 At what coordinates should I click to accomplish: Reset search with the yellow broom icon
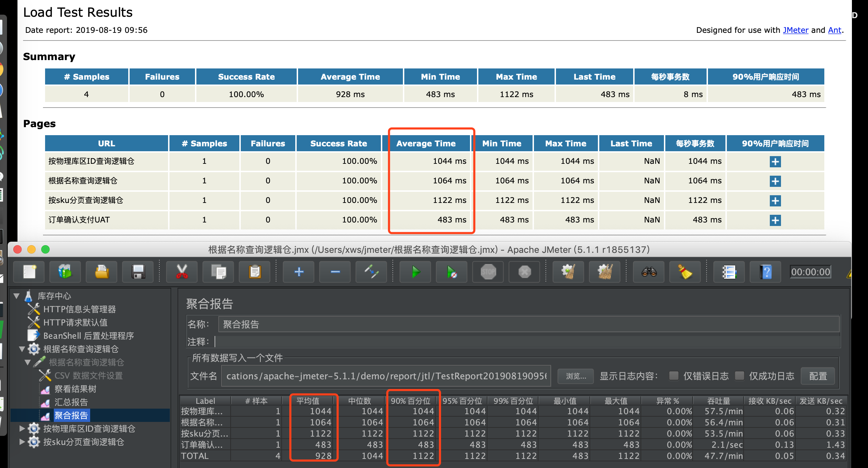click(x=685, y=272)
